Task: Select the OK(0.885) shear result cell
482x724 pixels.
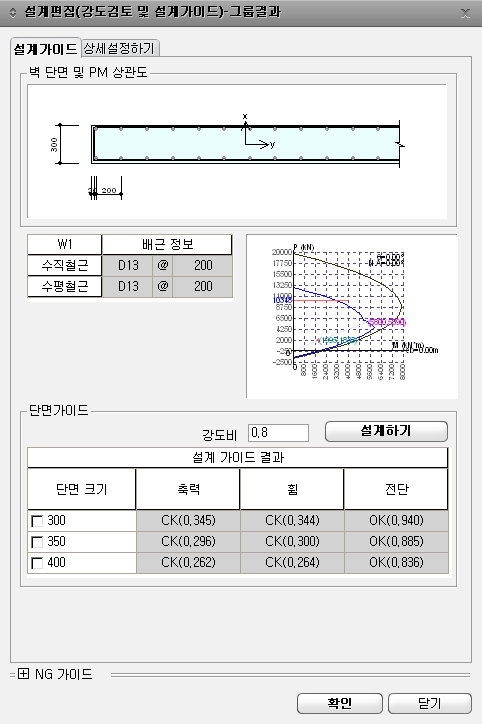Action: click(396, 542)
